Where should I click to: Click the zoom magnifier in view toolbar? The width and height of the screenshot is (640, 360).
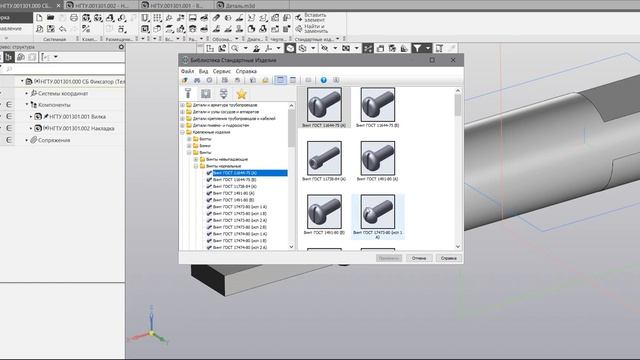coord(235,49)
